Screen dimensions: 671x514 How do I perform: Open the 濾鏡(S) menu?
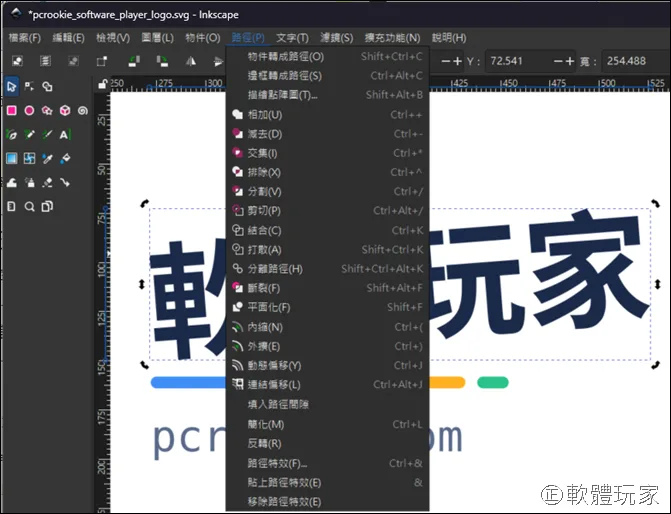click(x=337, y=38)
